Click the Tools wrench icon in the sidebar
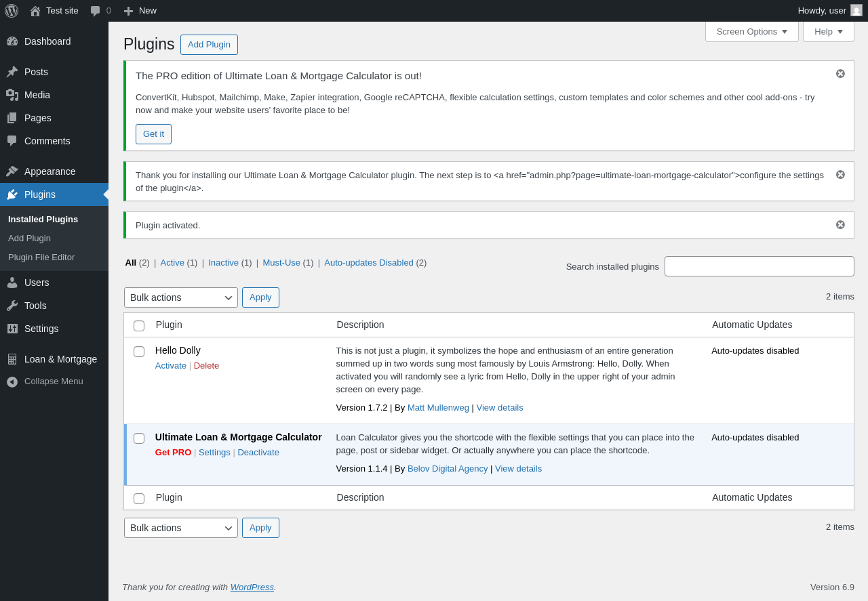The width and height of the screenshot is (868, 601). tap(12, 306)
